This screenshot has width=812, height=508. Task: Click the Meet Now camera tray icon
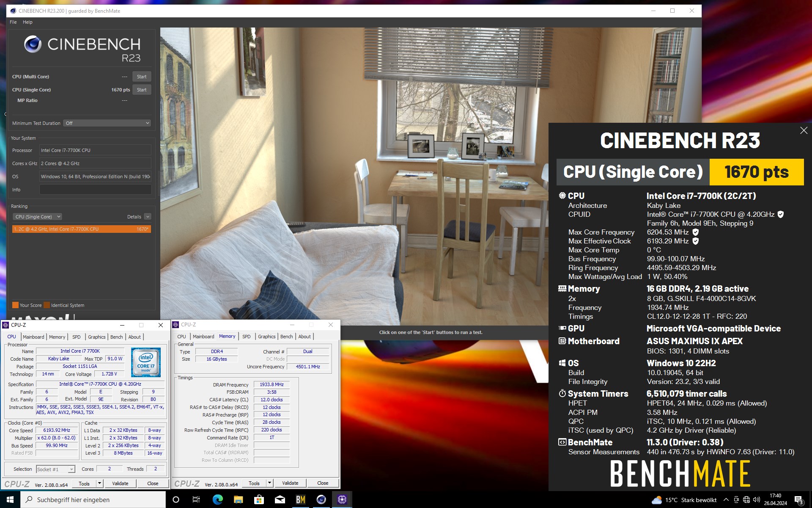736,500
